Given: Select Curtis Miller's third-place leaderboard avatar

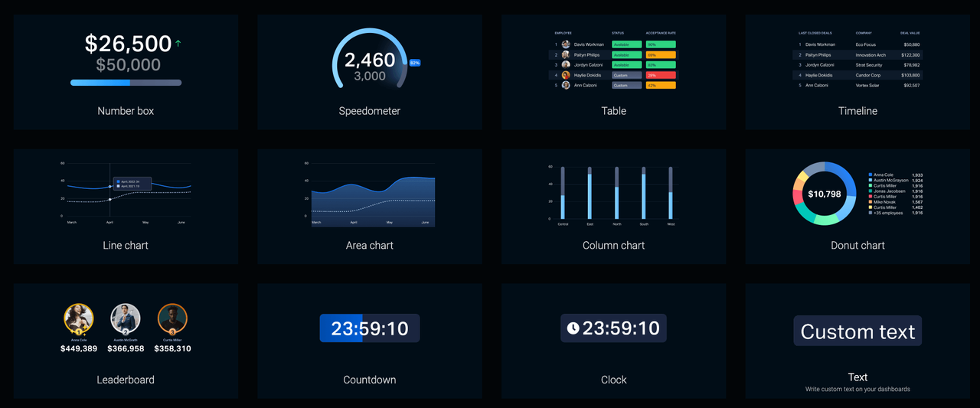Looking at the screenshot, I should point(172,318).
